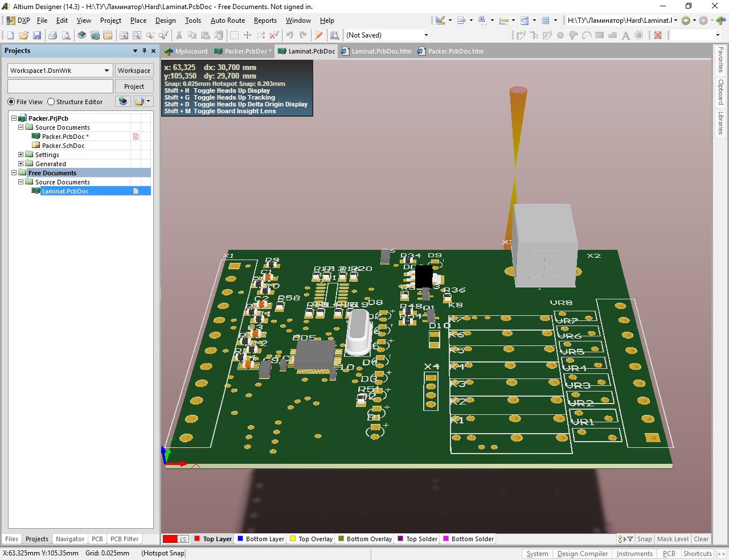Screen dimensions: 729x560
Task: Open the Workspace1.DsnWrk dropdown
Action: coord(107,71)
